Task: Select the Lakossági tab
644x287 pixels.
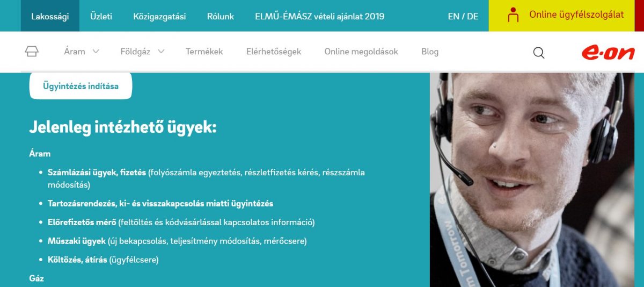Action: 50,16
